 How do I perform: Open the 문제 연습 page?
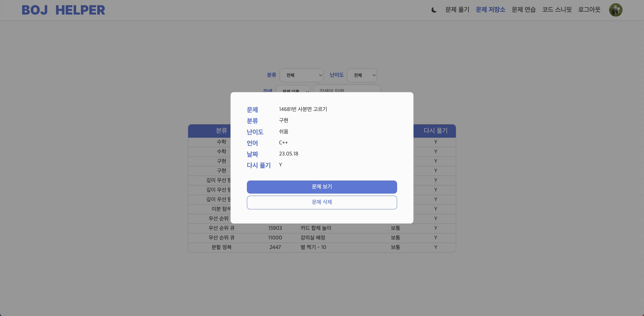click(523, 10)
